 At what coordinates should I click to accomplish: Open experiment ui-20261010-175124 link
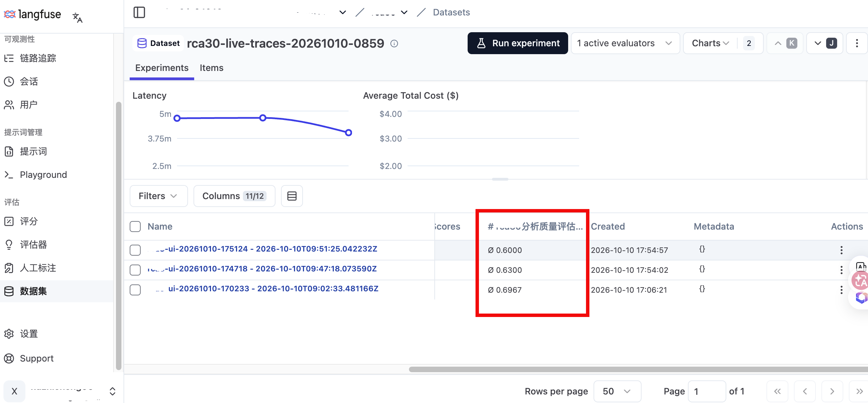(x=262, y=249)
